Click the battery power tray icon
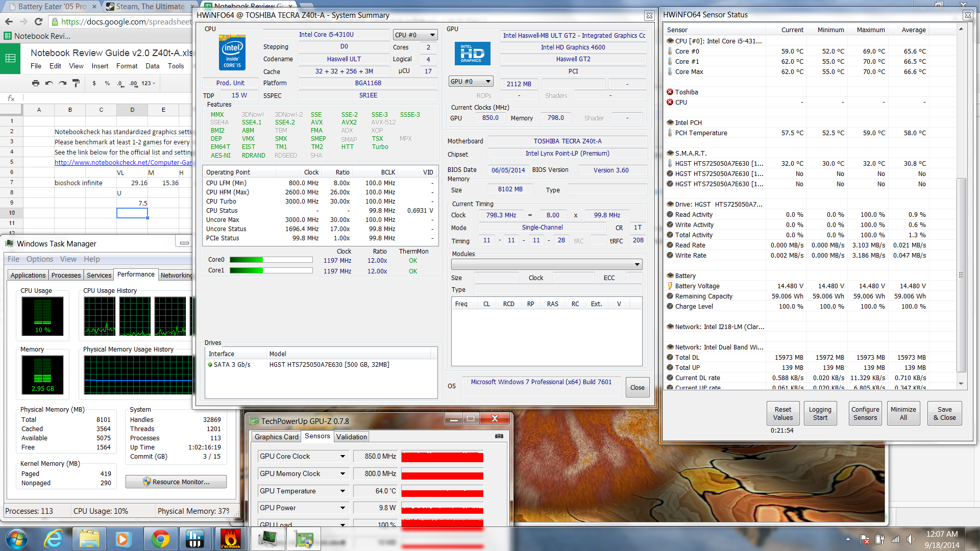980x551 pixels. [x=879, y=539]
